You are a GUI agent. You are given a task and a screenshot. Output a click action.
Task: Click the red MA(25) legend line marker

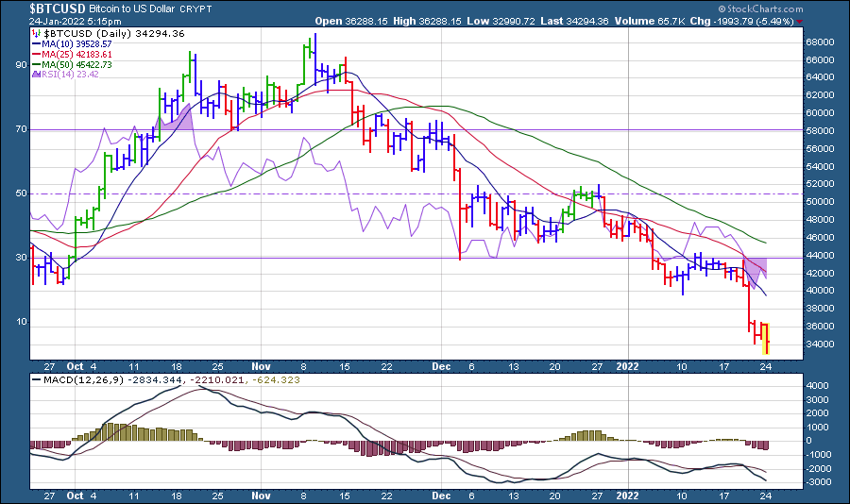click(34, 54)
